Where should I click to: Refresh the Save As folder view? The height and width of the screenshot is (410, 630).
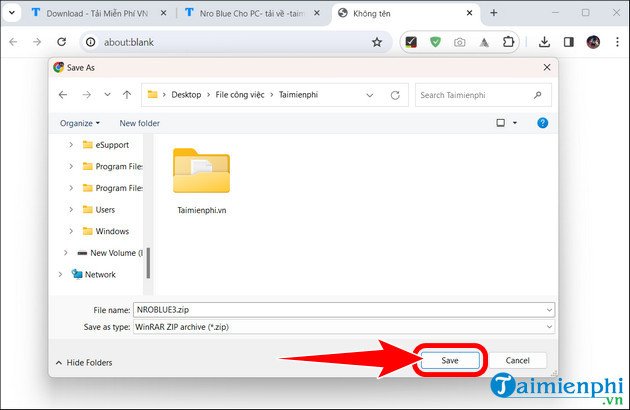(396, 95)
